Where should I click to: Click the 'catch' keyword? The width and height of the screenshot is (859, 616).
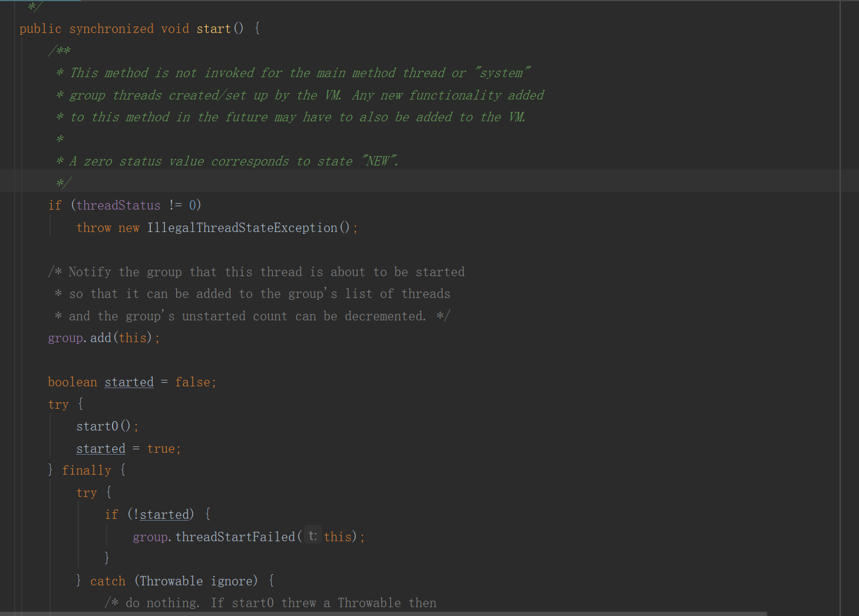(x=108, y=581)
